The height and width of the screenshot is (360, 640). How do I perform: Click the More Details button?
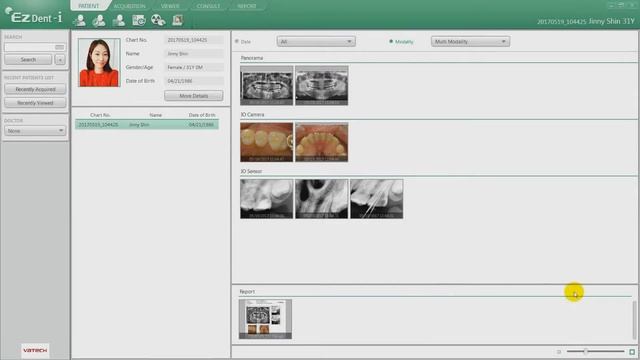(193, 96)
